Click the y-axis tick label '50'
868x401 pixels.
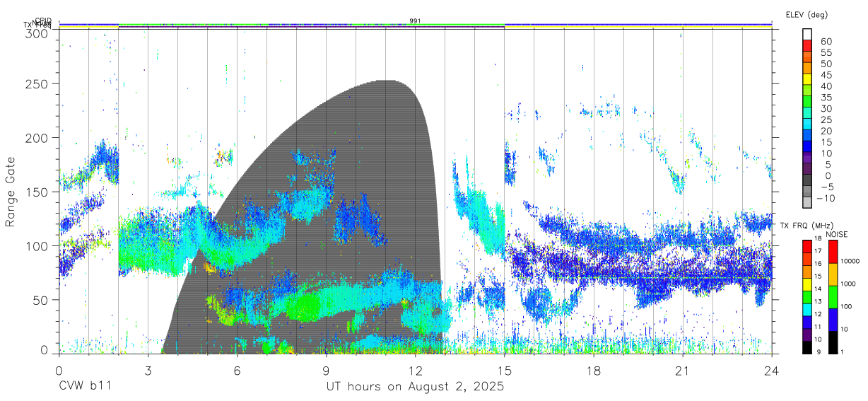(41, 299)
